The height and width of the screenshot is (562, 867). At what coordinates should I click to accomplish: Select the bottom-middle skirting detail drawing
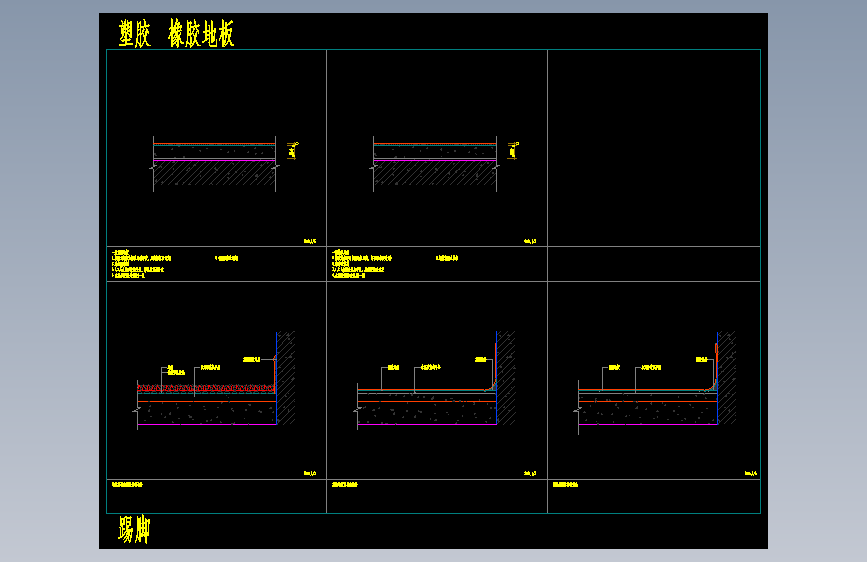tap(435, 380)
